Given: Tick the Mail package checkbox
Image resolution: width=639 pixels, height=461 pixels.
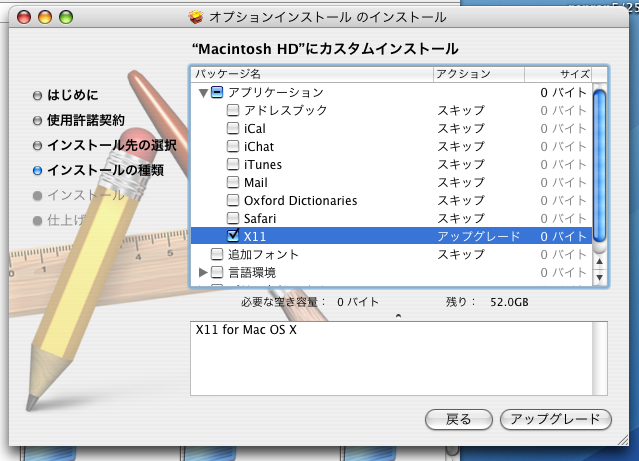Looking at the screenshot, I should point(233,182).
